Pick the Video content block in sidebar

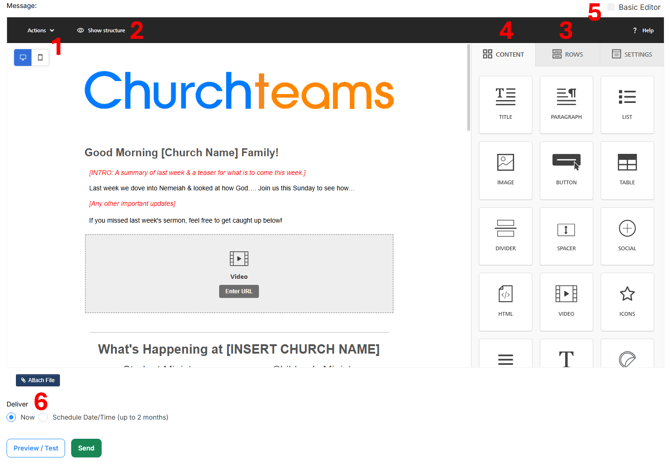[566, 302]
